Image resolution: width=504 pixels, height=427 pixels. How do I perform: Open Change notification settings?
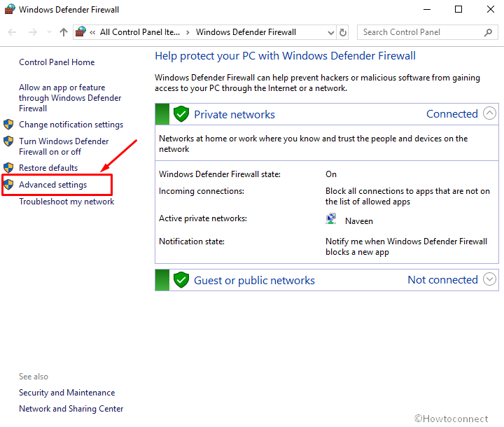click(x=71, y=125)
